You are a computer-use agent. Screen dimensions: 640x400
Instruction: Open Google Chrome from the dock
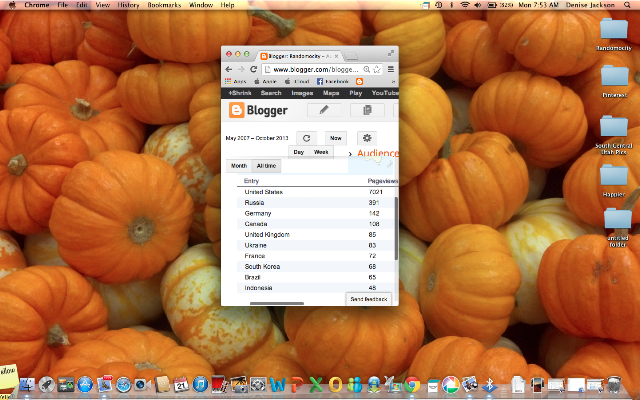tap(412, 384)
